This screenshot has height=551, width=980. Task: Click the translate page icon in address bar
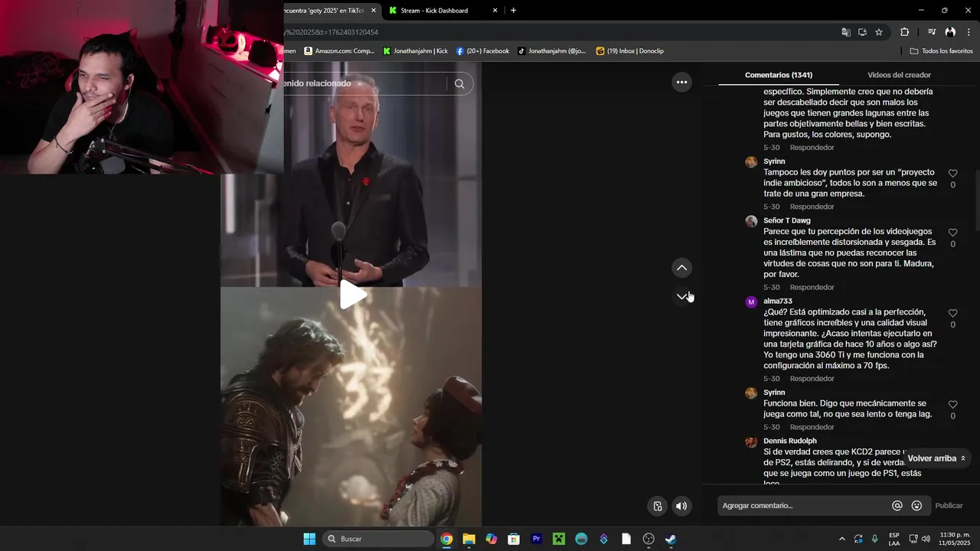[x=846, y=32]
